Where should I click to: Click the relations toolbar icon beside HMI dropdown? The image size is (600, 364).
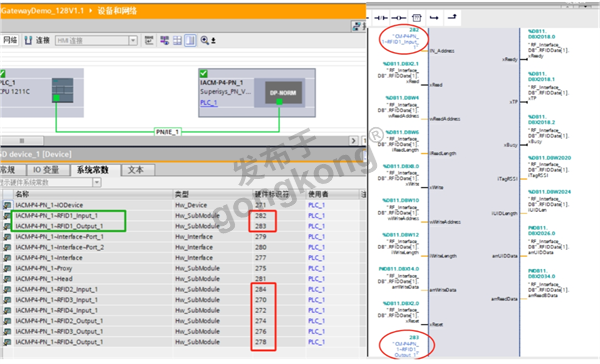149,40
